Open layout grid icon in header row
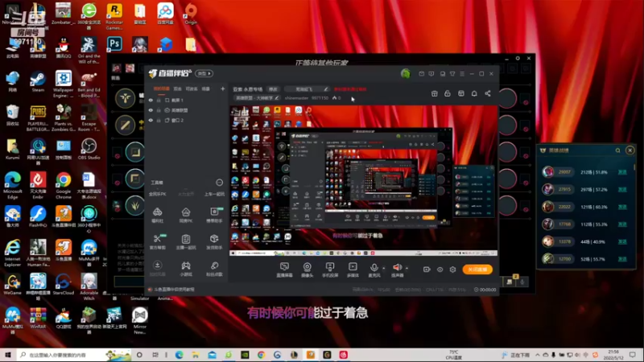This screenshot has height=362, width=644. 461,93
